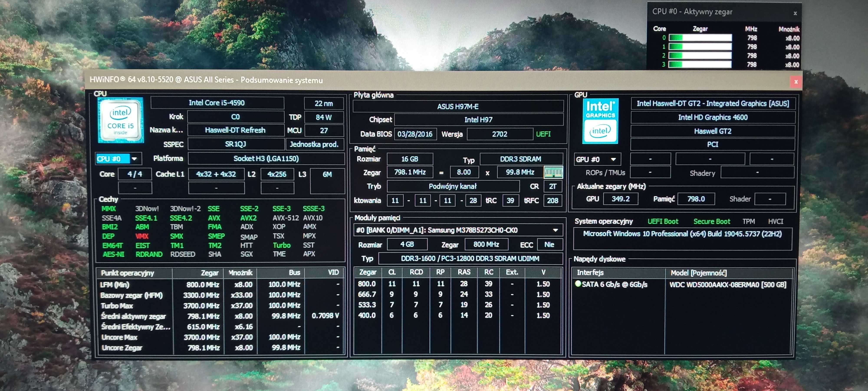Click the memory size 16 GB field

point(410,159)
